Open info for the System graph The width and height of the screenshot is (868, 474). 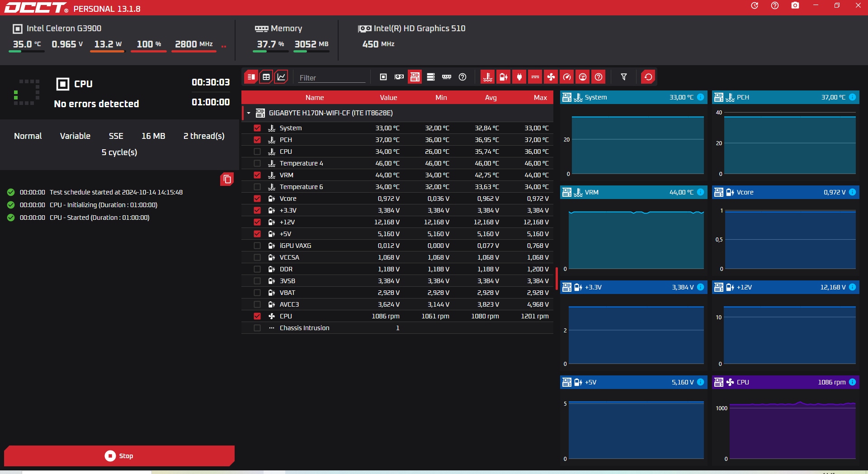tap(700, 97)
